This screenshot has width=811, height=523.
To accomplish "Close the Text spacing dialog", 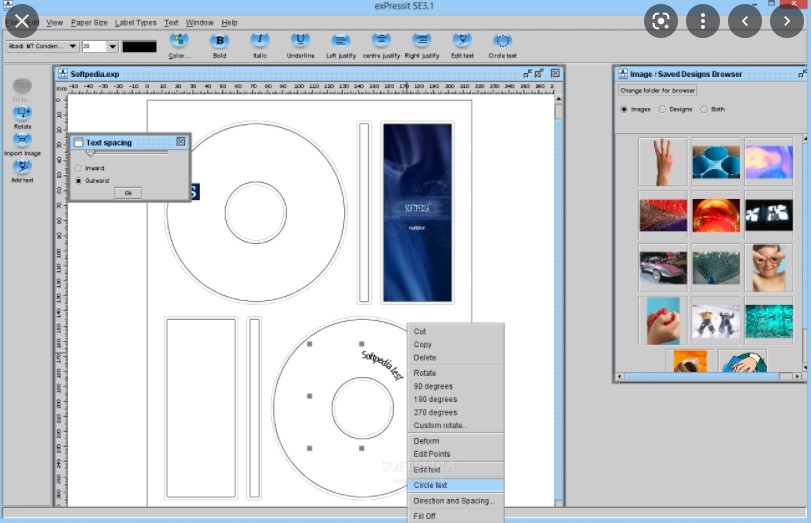I will (x=181, y=142).
